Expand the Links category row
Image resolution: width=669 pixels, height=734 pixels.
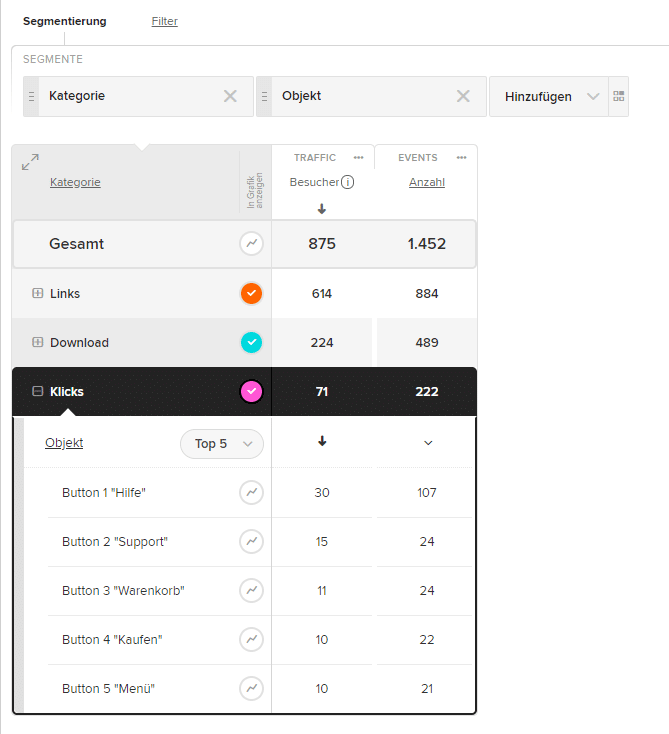pos(37,293)
